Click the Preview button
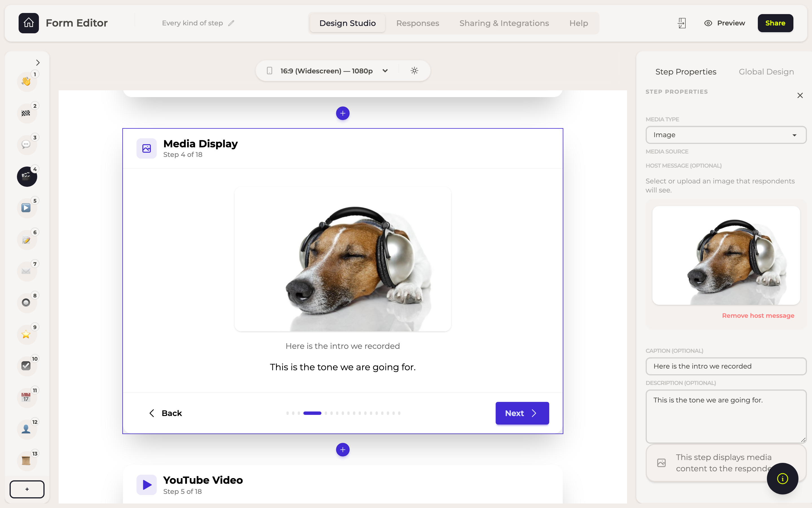812x508 pixels. (724, 23)
